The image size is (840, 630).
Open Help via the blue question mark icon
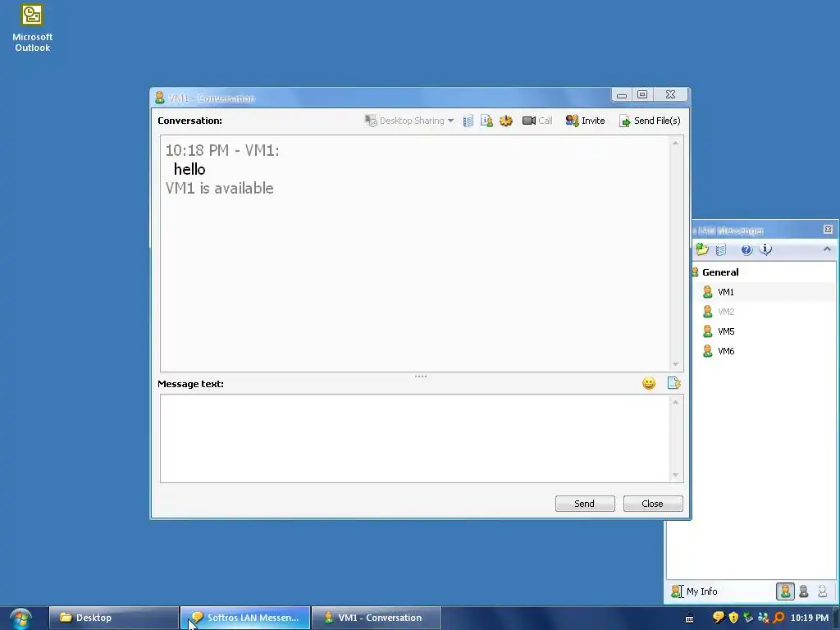(x=746, y=249)
